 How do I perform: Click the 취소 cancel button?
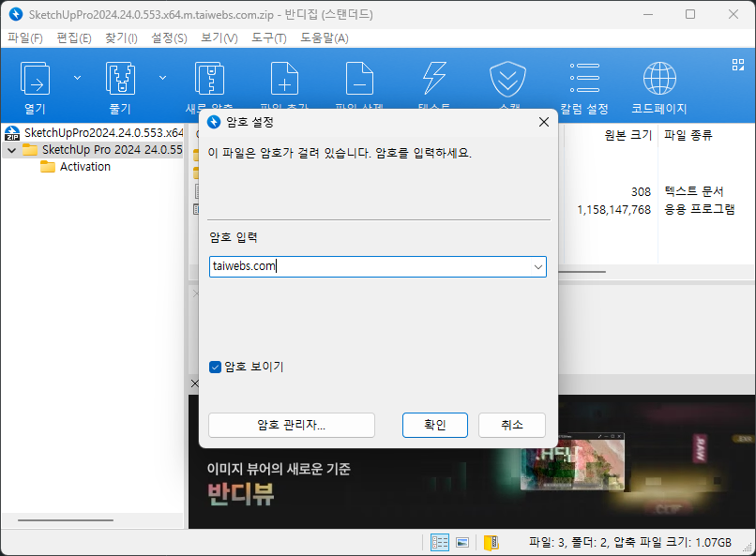click(x=512, y=425)
